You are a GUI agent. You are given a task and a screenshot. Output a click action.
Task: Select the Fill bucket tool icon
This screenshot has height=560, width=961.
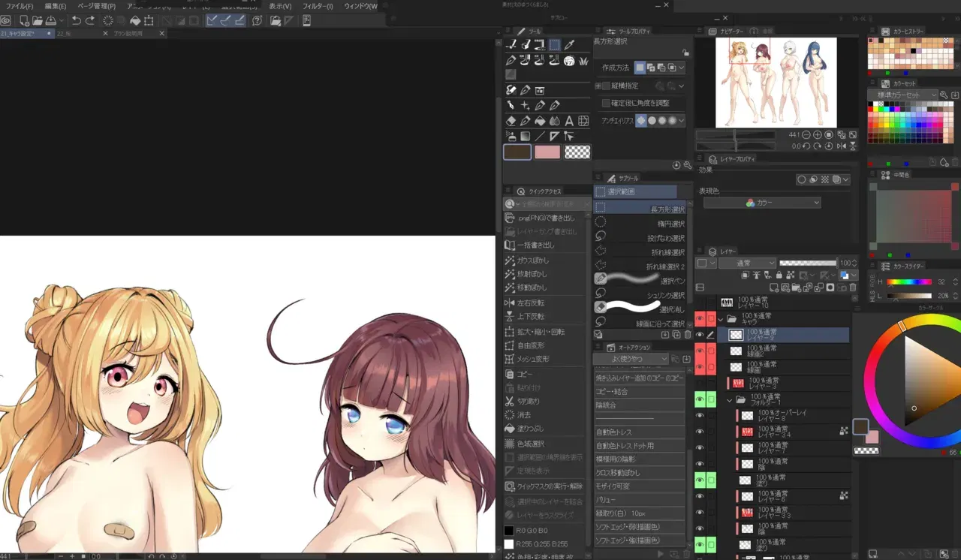coord(540,121)
